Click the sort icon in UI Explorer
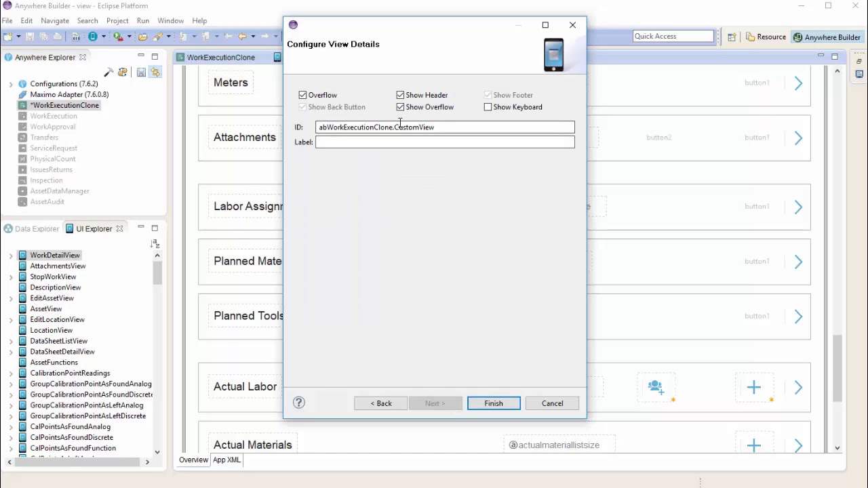 155,243
